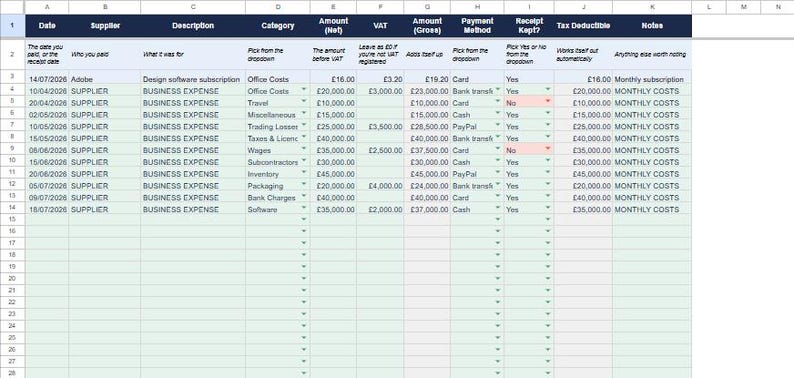Select the £37,500.00 gross amount cell

tap(427, 150)
